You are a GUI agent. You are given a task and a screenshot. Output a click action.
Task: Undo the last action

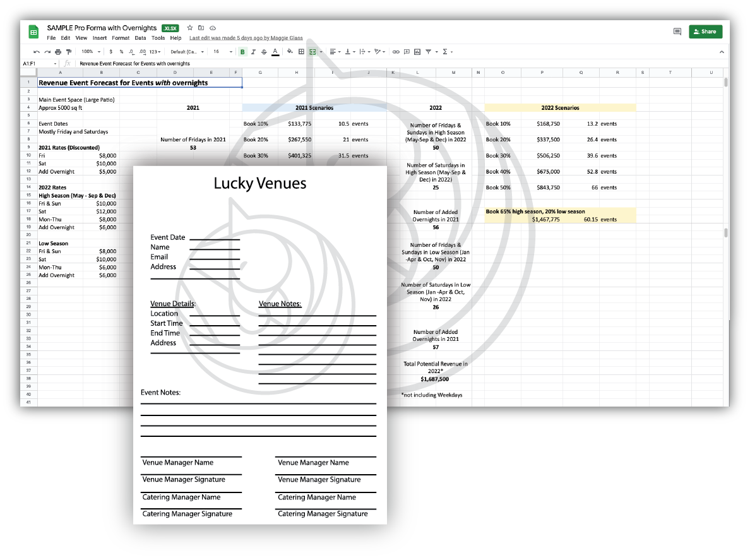coord(37,52)
